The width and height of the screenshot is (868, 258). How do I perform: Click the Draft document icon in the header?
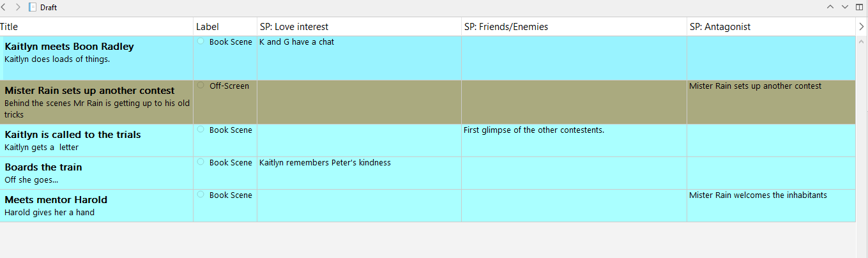pyautogui.click(x=33, y=8)
